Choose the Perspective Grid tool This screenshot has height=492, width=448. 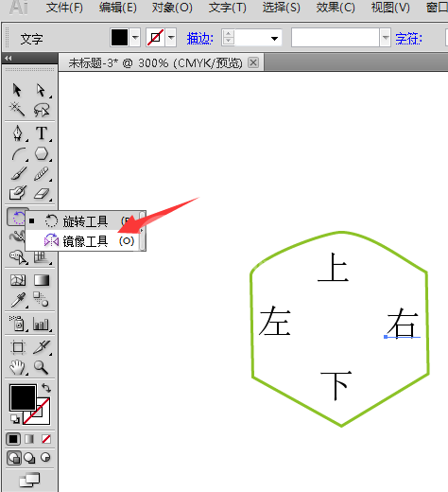(42, 257)
